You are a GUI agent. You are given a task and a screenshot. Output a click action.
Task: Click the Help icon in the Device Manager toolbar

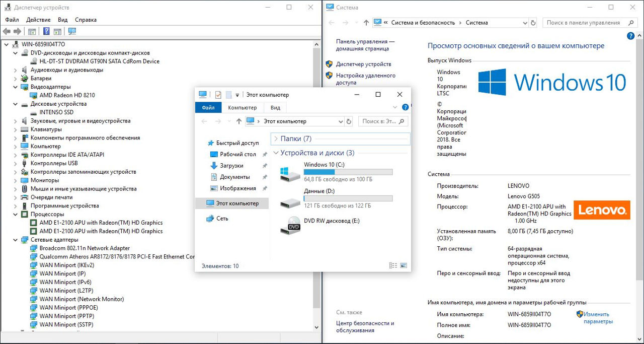[x=46, y=31]
